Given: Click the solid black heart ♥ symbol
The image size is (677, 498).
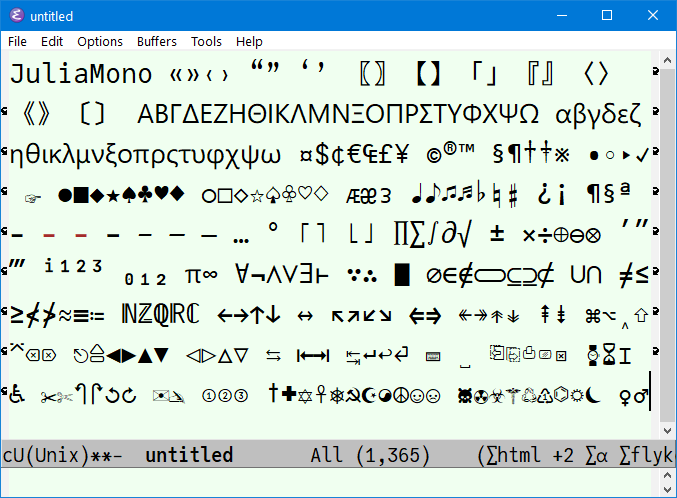Looking at the screenshot, I should [161, 193].
